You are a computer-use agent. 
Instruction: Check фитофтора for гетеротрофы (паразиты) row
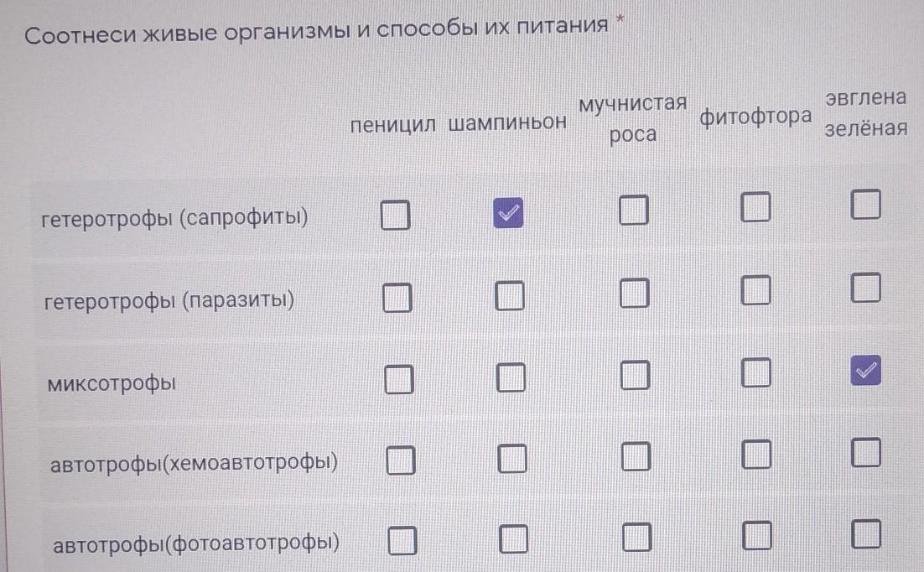[755, 289]
